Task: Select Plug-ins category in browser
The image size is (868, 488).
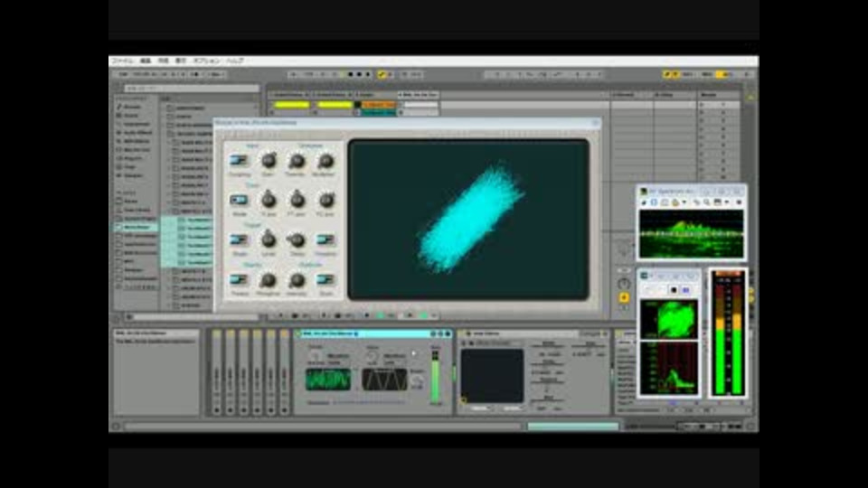Action: point(133,158)
